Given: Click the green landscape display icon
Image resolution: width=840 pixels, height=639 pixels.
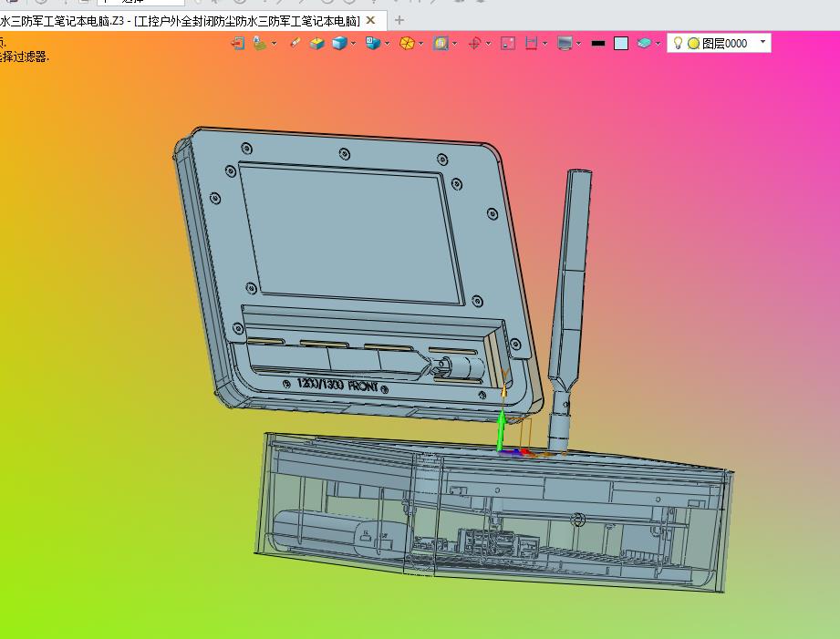Looking at the screenshot, I should tap(260, 43).
